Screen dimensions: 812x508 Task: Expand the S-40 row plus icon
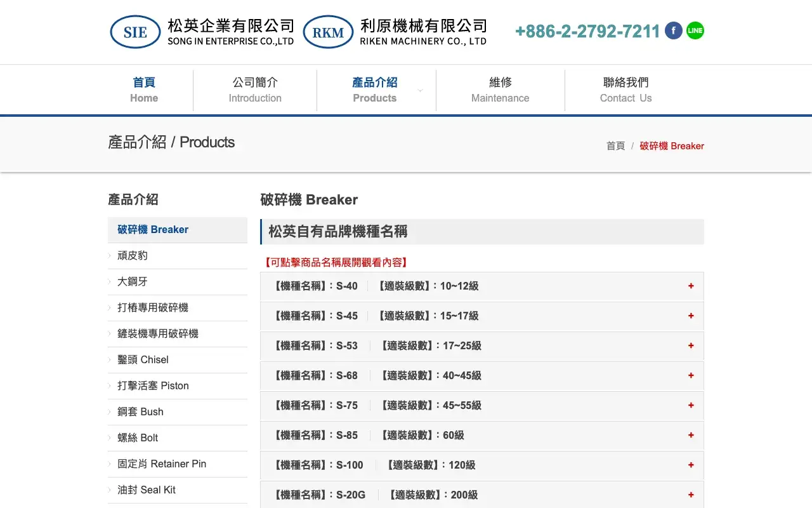tap(691, 286)
